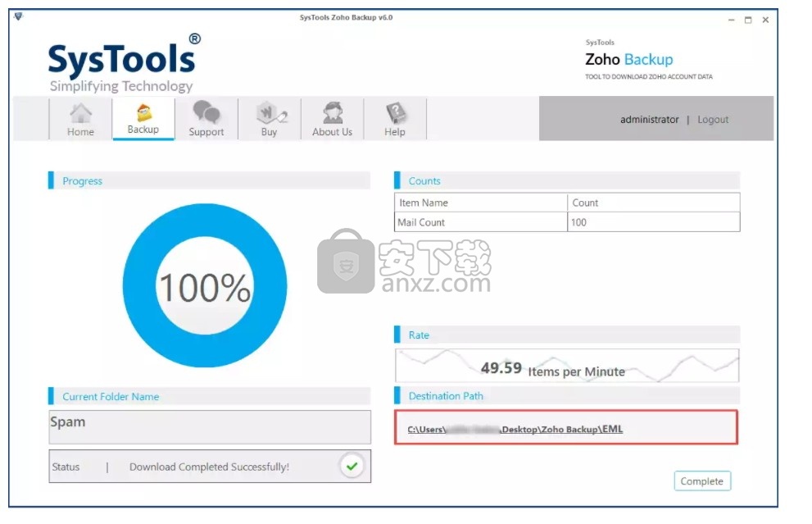Open Support chat bubbles icon
This screenshot has height=524, width=812.
pos(206,112)
